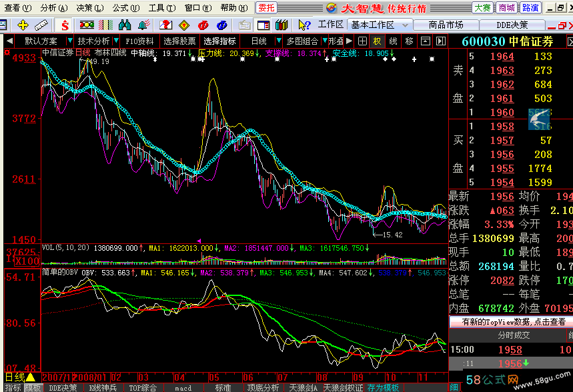This screenshot has width=573, height=392.
Task: Select the 指标 bottom tab
Action: click(13, 387)
